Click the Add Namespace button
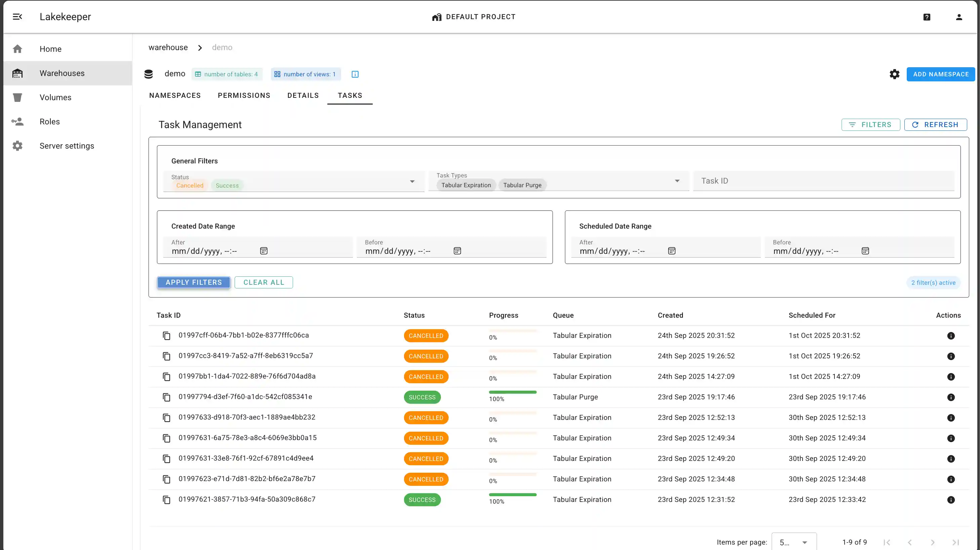Screen dimensions: 980x550 pyautogui.click(x=940, y=74)
